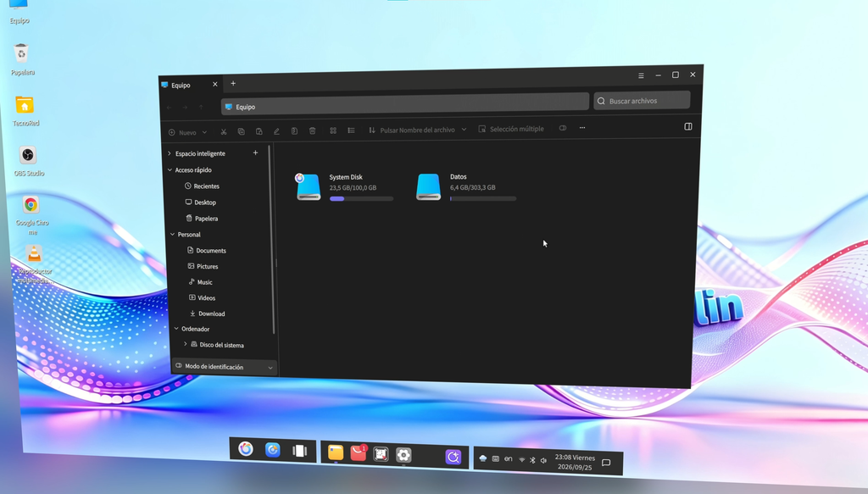Viewport: 868px width, 494px height.
Task: Open a new tab with the plus button
Action: click(233, 84)
